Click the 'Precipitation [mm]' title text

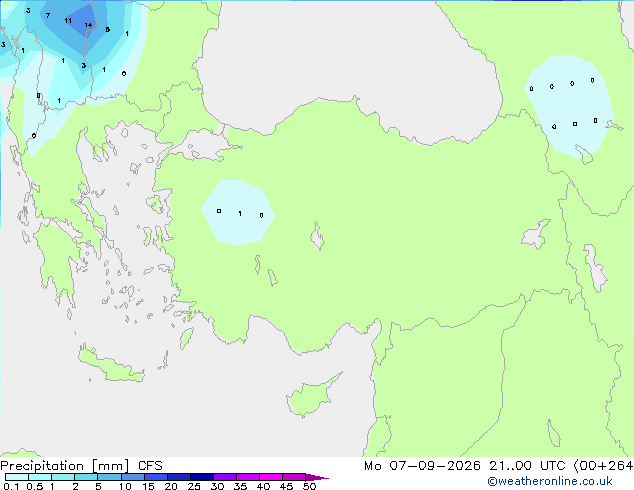tap(65, 466)
